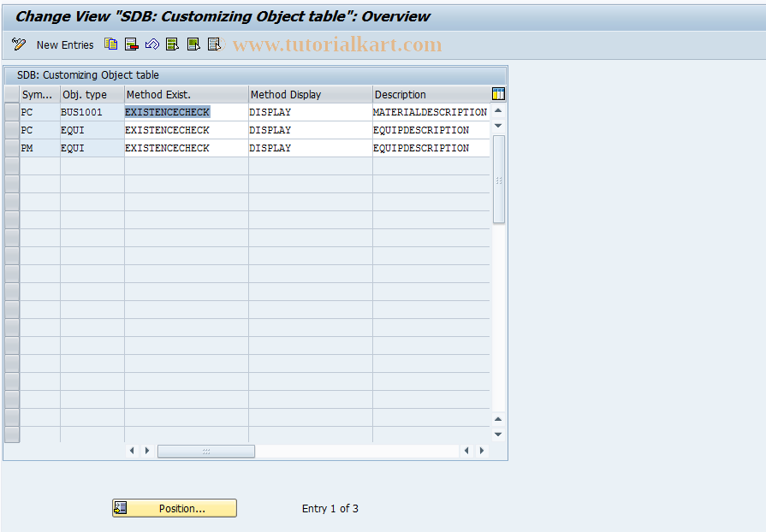
Task: Click the horizontal scrollbar thumb
Action: [x=206, y=452]
